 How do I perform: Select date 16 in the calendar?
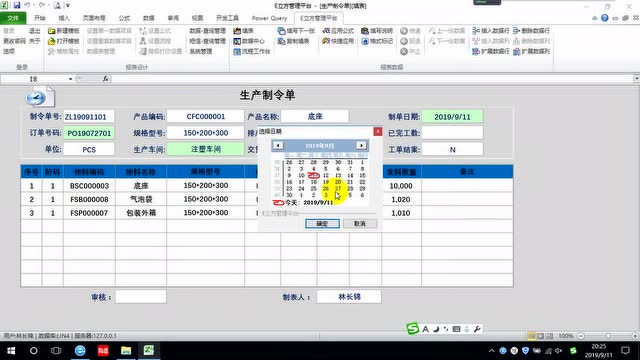(289, 182)
